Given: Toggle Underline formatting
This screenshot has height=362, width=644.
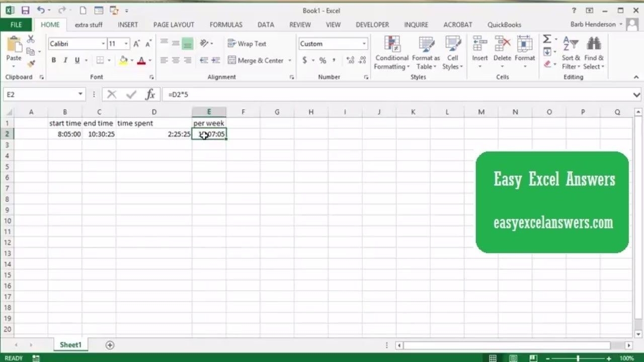Looking at the screenshot, I should pyautogui.click(x=77, y=60).
